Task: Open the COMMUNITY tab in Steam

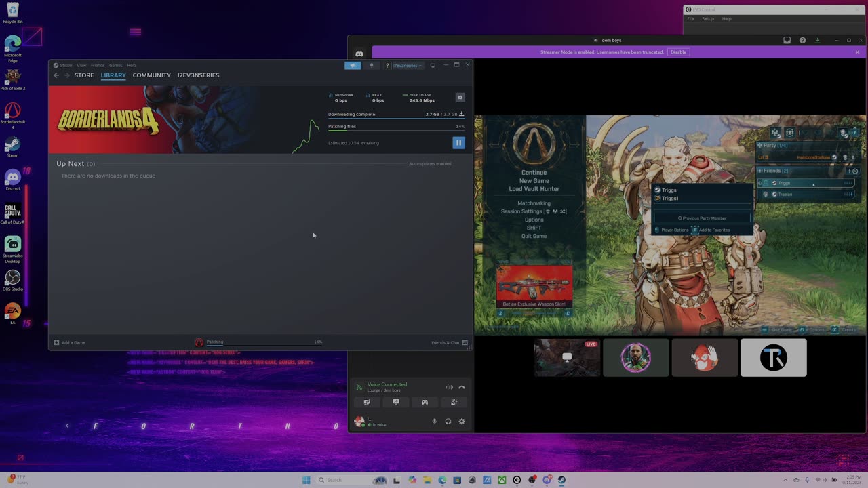Action: coord(152,75)
